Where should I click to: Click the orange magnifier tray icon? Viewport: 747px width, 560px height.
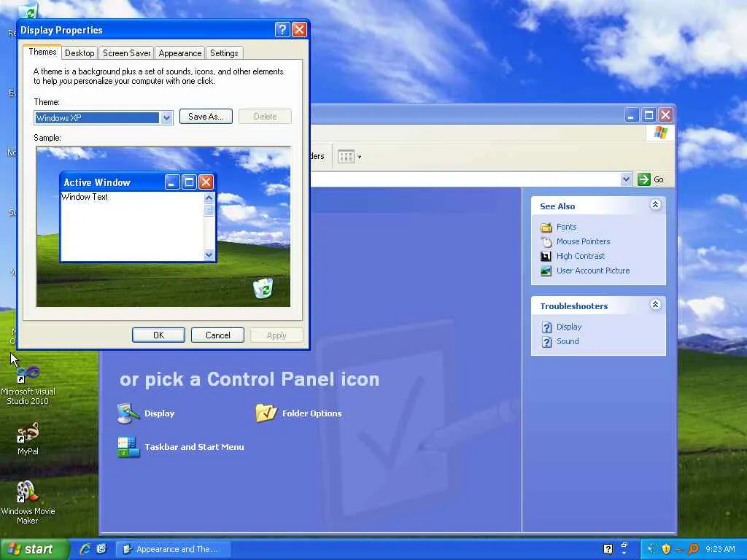coord(693,549)
